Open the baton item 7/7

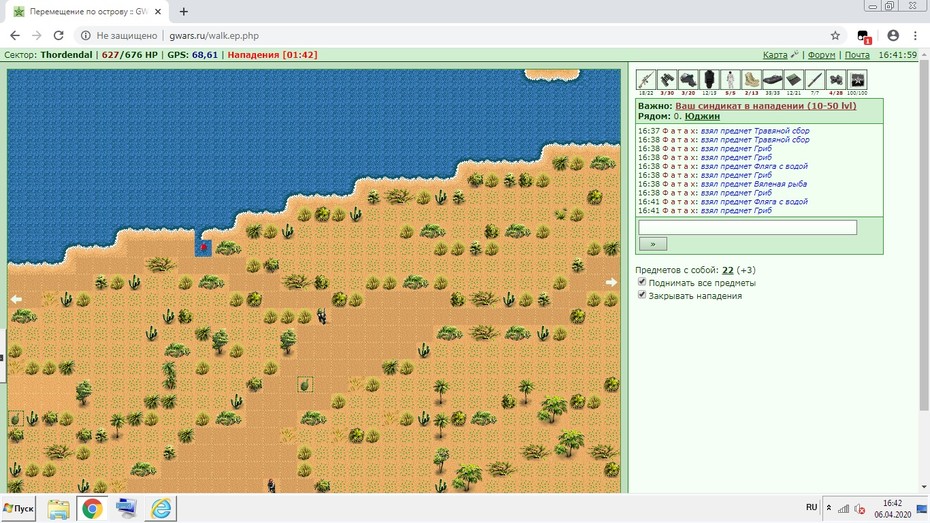pyautogui.click(x=815, y=79)
